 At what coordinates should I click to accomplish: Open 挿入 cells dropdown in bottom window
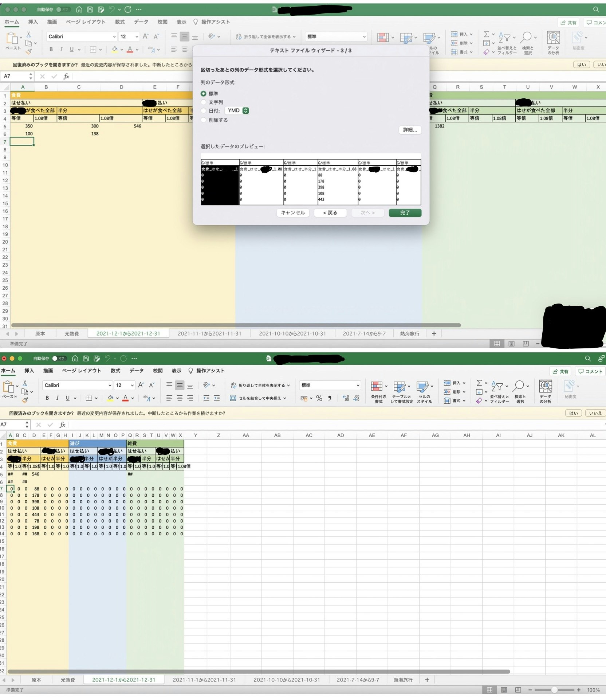(x=464, y=383)
